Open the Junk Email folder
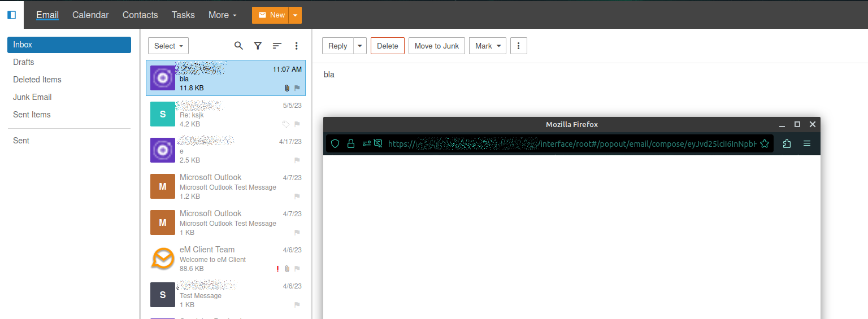Viewport: 868px width, 319px height. 32,97
